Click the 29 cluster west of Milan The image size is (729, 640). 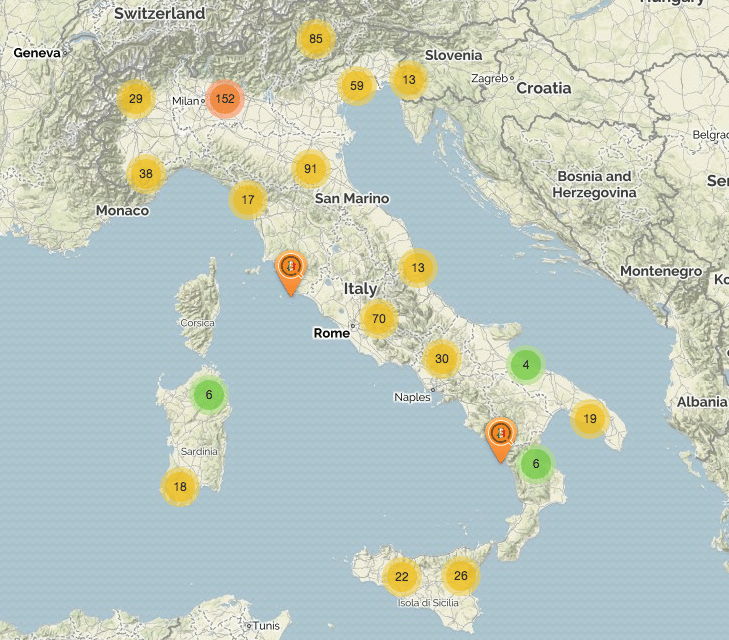(136, 99)
